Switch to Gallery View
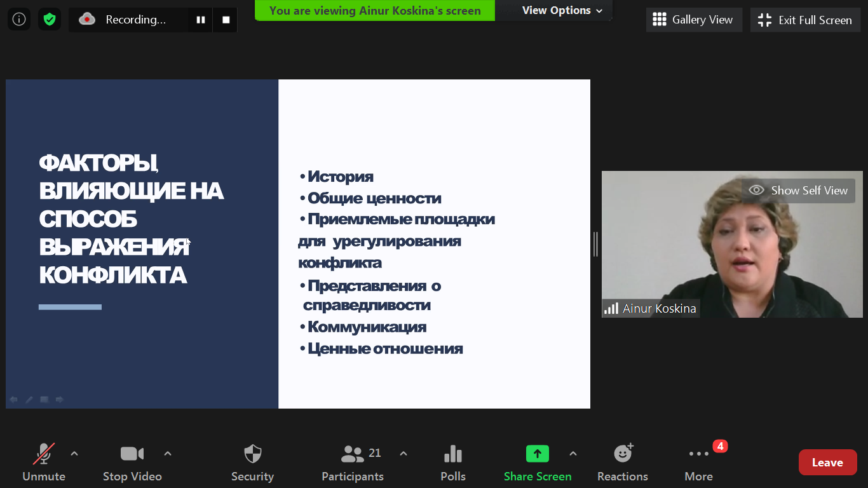 pos(693,20)
